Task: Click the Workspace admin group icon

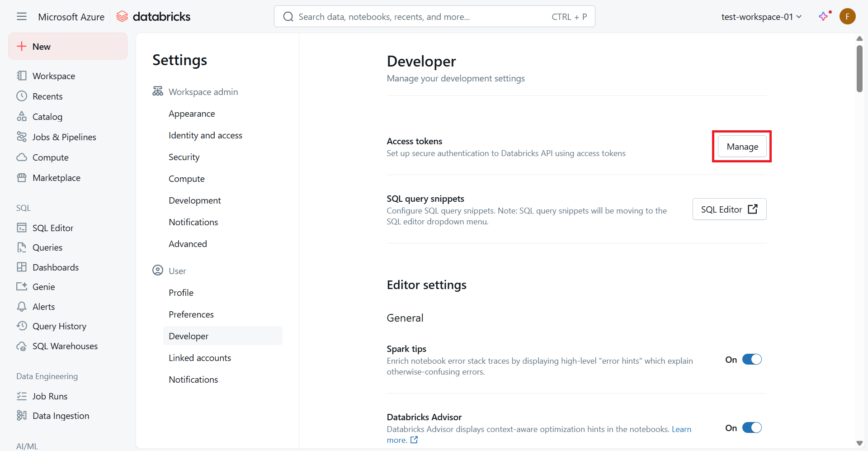Action: [157, 91]
